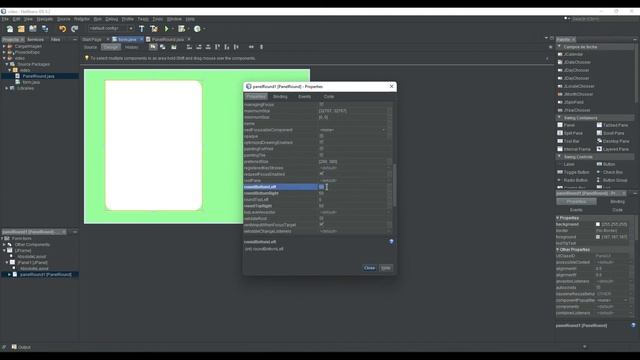Viewport: 640px width, 360px height.
Task: Open the PanelRound.java editor tab
Action: 168,39
